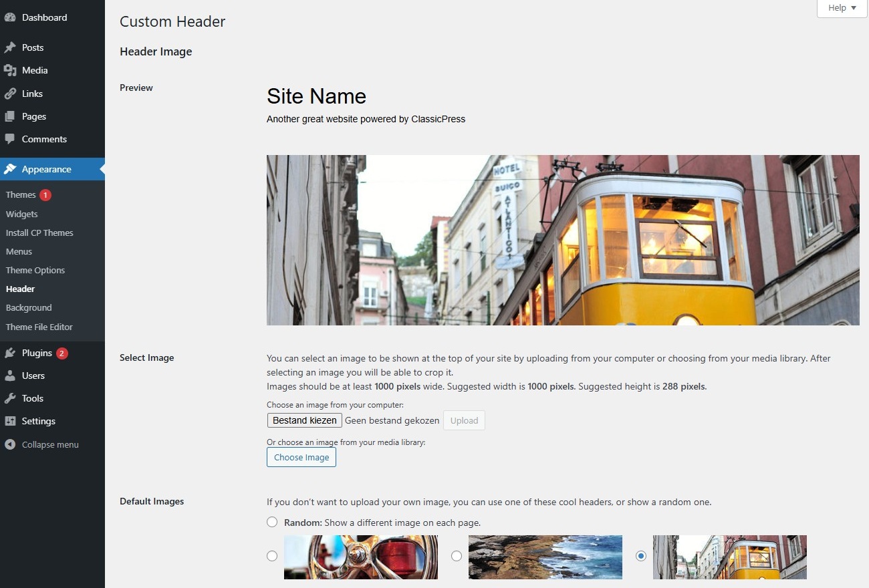
Task: Open the Help dropdown tab
Action: click(x=842, y=8)
